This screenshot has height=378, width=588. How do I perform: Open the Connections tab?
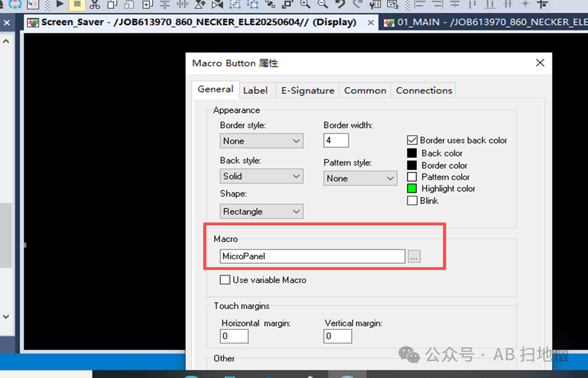(423, 90)
